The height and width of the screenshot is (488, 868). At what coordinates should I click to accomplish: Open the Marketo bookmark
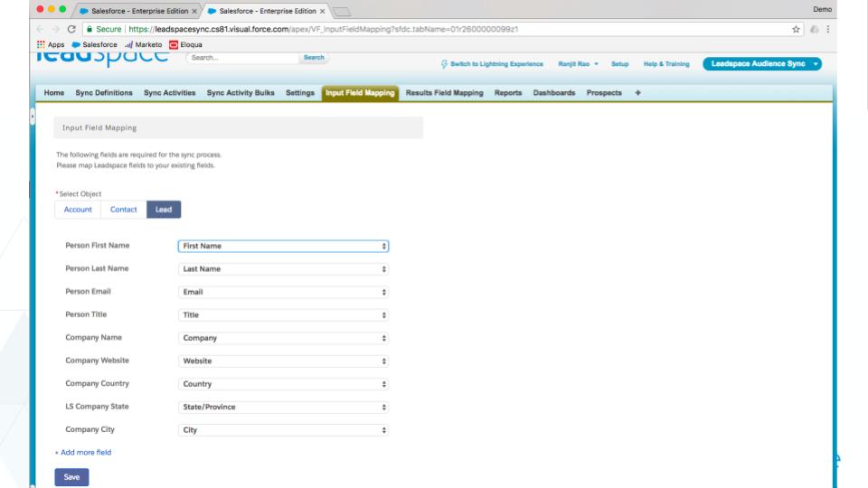pos(144,44)
